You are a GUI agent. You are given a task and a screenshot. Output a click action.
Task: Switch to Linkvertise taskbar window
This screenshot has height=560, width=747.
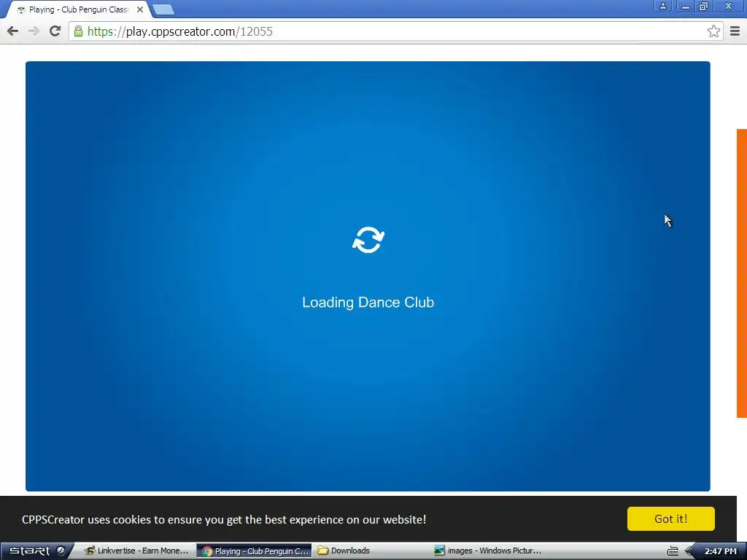click(x=136, y=551)
